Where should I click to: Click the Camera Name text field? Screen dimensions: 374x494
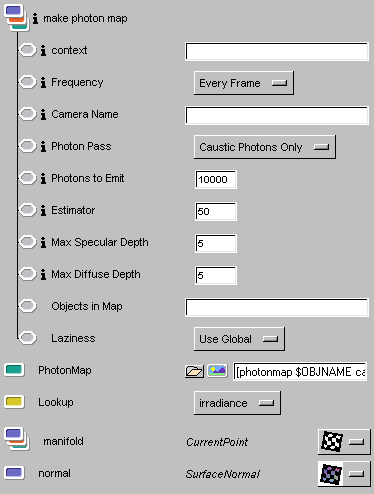(x=277, y=116)
